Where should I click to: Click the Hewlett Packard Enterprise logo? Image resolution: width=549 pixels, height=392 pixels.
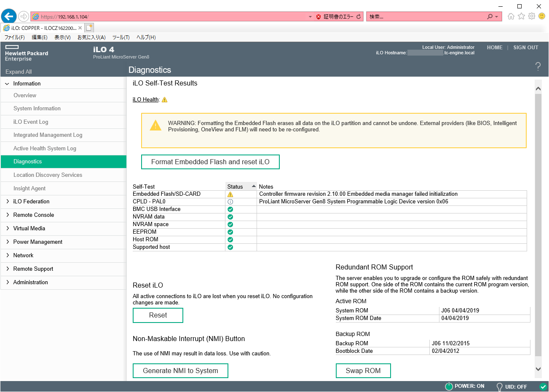pos(27,53)
